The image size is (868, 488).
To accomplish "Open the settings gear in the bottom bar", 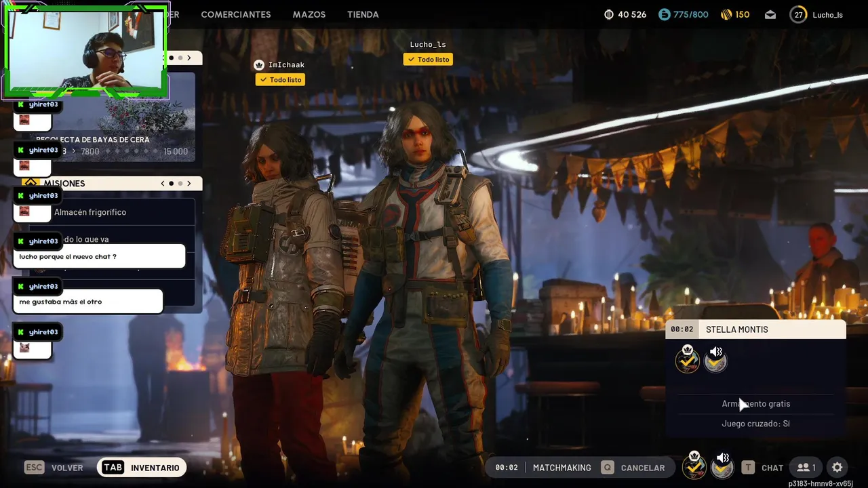I will (x=837, y=468).
